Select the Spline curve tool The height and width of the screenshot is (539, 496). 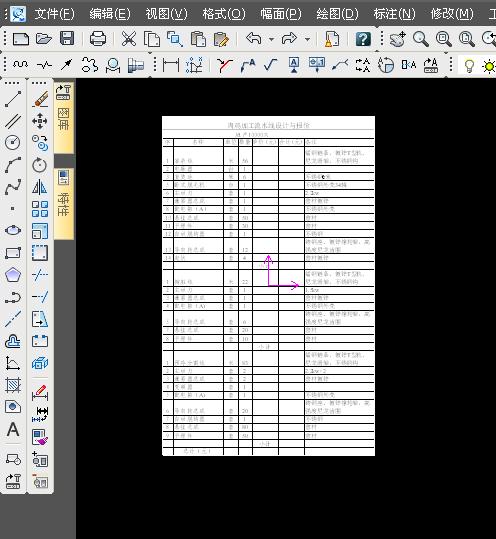tap(13, 187)
